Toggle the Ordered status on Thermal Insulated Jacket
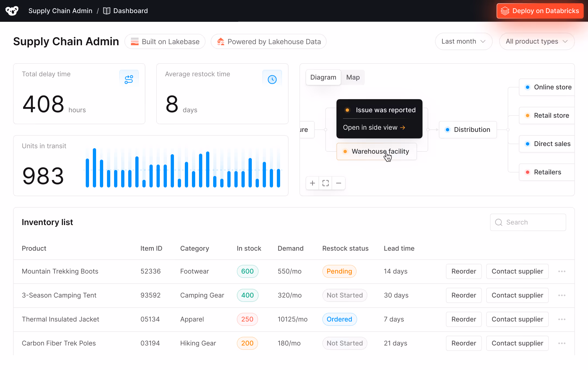 (339, 319)
